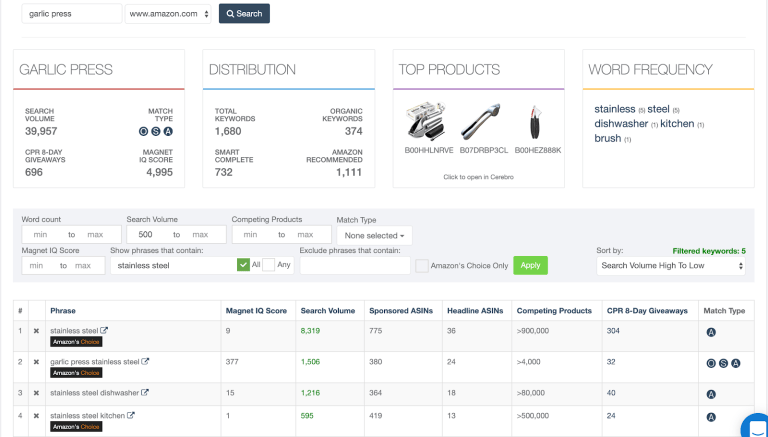Screen dimensions: 768x437
Task: Focus Magnet IQ Score min field
Action: tap(36, 266)
